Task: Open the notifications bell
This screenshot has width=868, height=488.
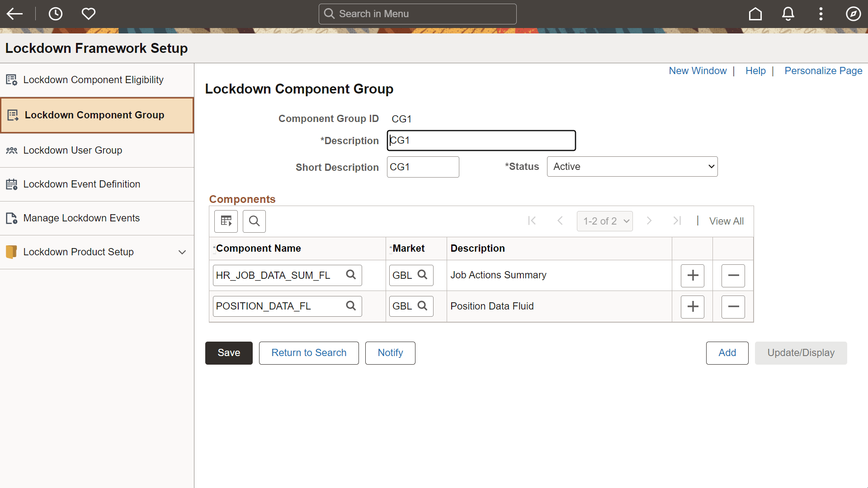Action: point(788,14)
